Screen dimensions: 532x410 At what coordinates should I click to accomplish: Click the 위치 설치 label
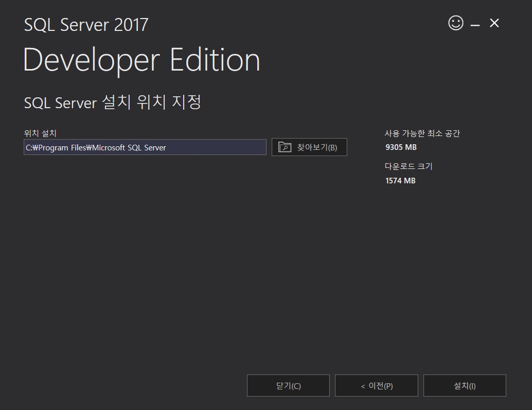pos(40,133)
